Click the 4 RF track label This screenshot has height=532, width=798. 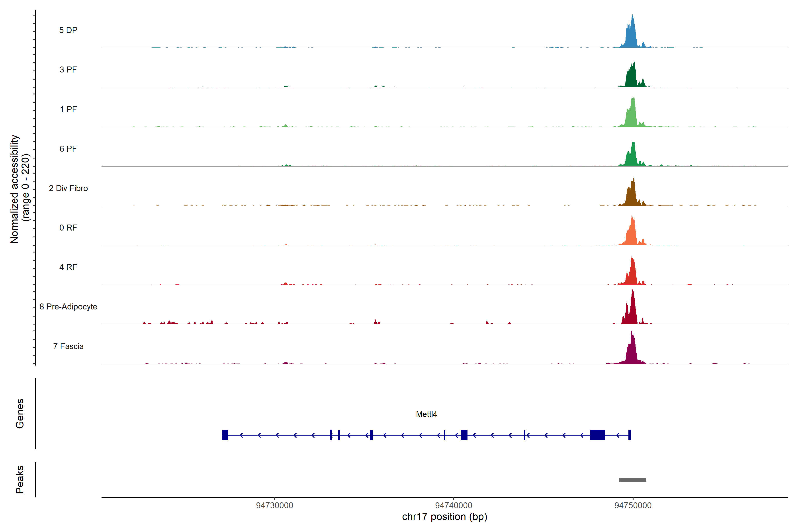68,267
